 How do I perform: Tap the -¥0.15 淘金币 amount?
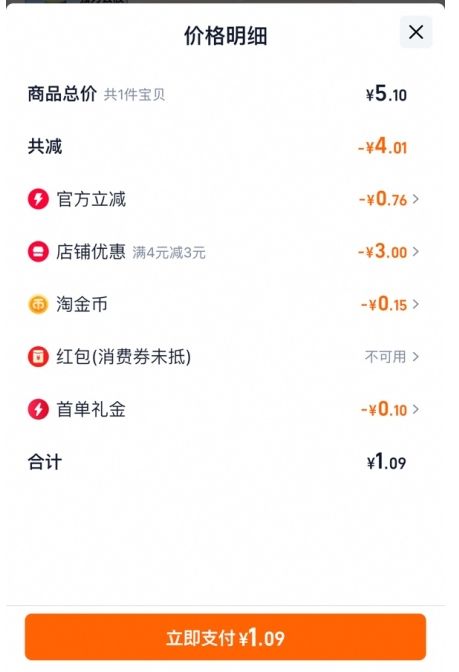(x=384, y=304)
